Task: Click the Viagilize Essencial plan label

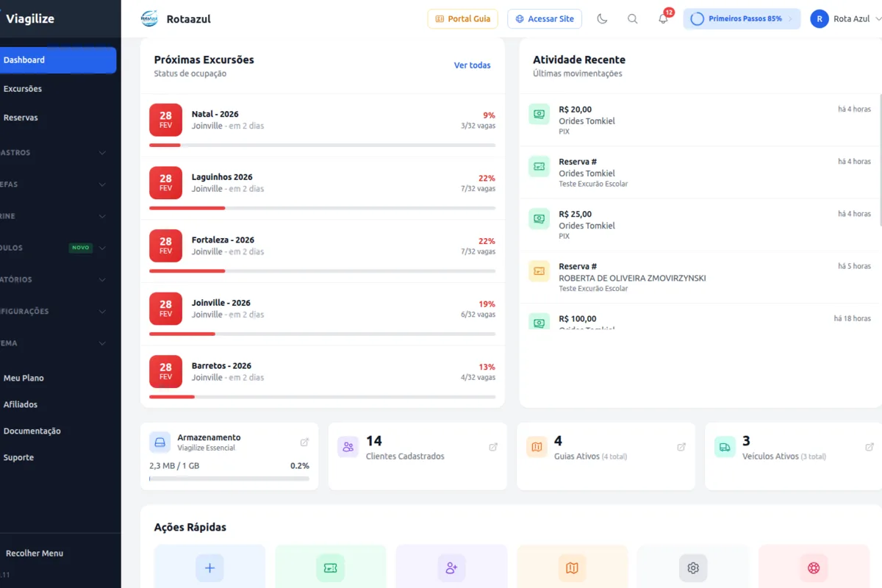Action: point(207,448)
